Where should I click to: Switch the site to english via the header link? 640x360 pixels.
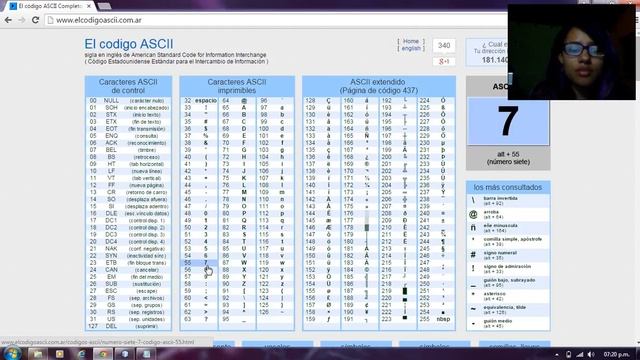point(411,48)
